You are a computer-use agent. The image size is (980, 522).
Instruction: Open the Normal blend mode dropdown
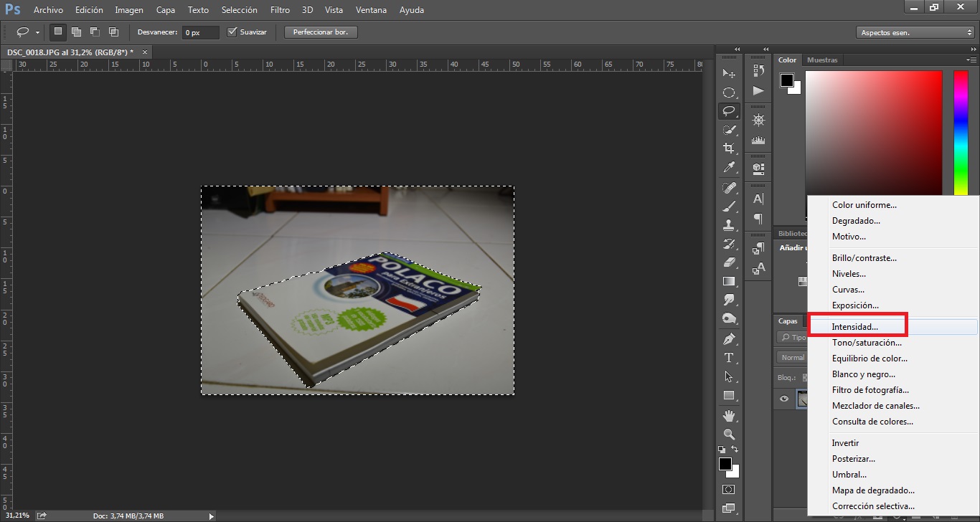(x=793, y=357)
